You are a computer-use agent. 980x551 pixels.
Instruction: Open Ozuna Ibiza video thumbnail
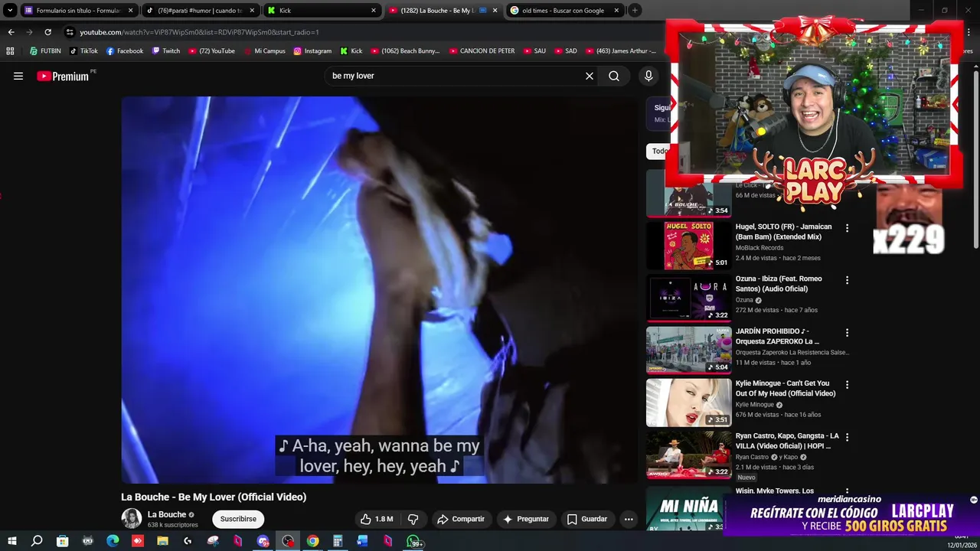point(688,298)
